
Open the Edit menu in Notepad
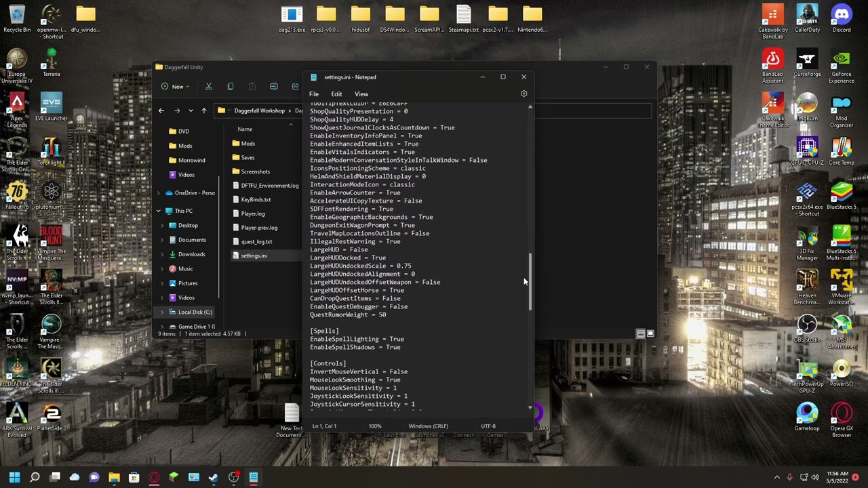336,94
